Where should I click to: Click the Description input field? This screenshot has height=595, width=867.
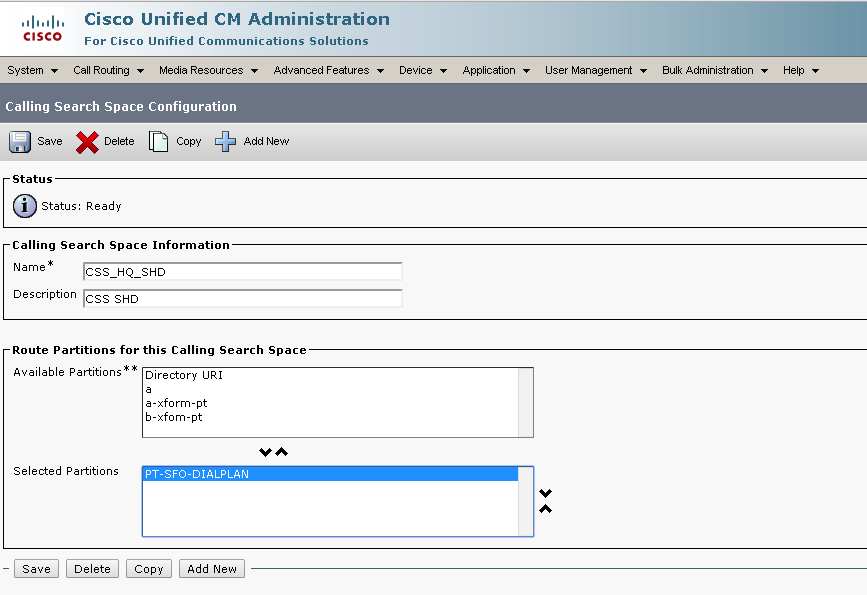(242, 299)
